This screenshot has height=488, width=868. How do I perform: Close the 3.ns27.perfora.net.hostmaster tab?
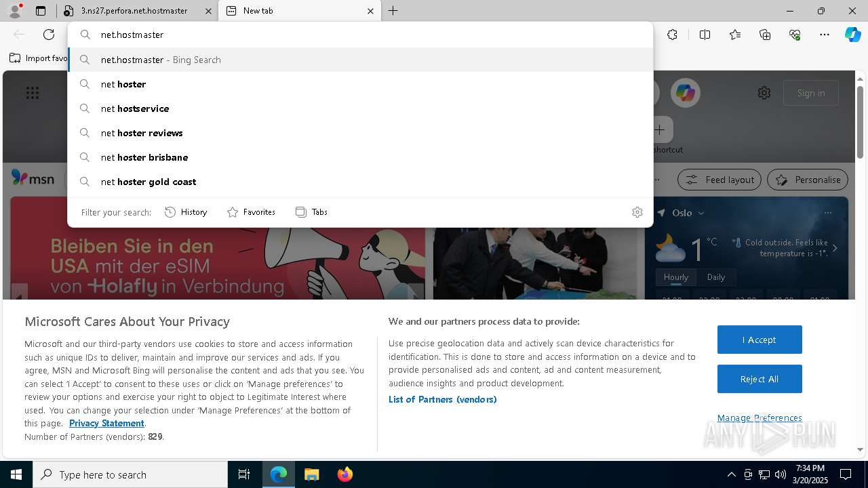[x=208, y=11]
